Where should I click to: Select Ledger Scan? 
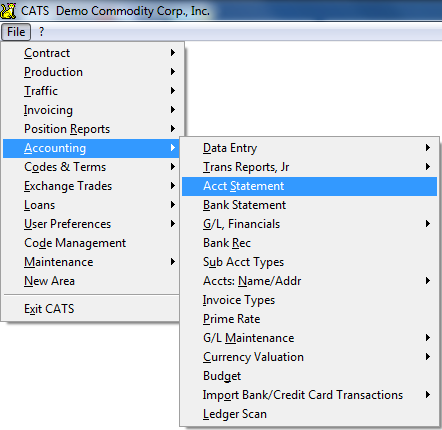(309, 414)
